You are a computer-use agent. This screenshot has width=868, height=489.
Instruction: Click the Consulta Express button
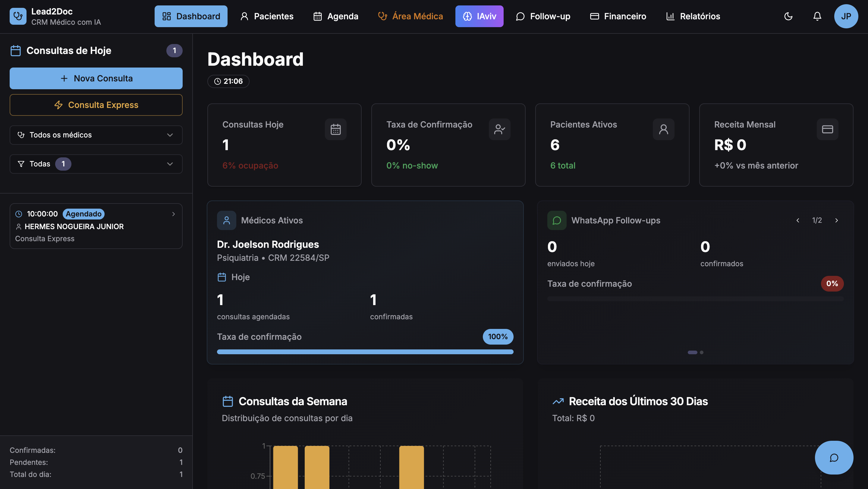96,105
